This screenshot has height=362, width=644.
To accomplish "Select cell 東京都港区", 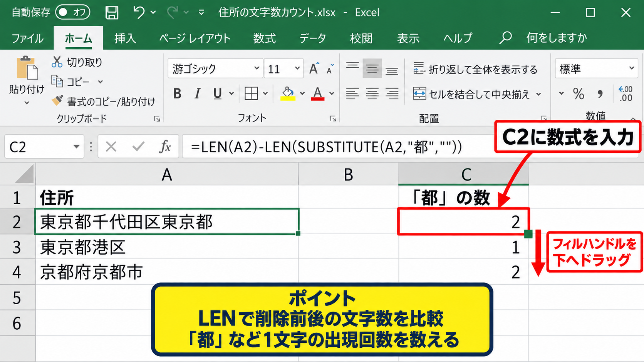I will point(167,247).
